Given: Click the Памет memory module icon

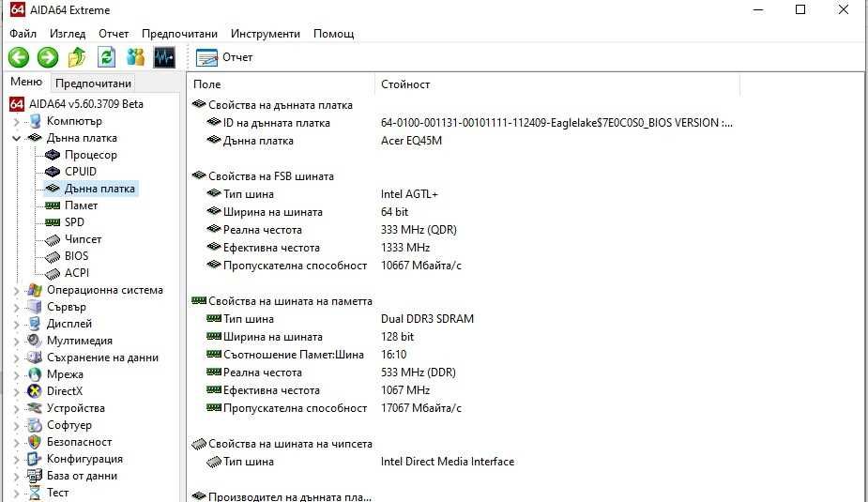Looking at the screenshot, I should coord(53,205).
